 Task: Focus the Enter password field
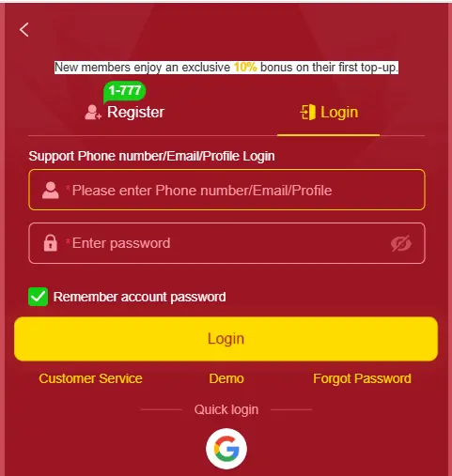coord(226,243)
